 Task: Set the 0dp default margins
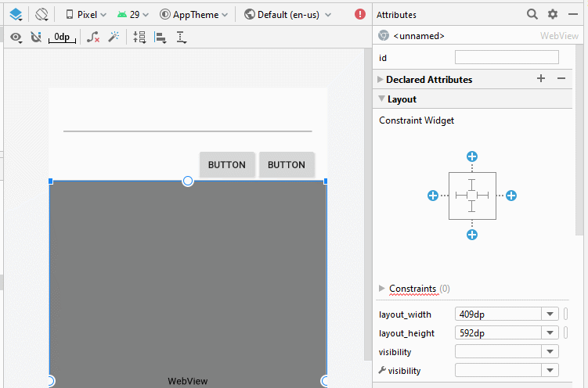(62, 37)
